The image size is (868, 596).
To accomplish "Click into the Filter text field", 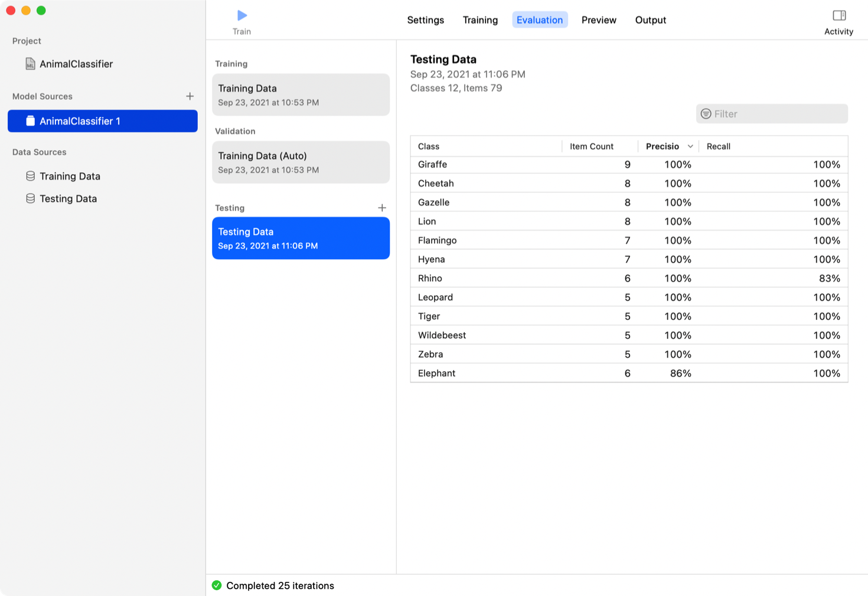I will pos(776,114).
